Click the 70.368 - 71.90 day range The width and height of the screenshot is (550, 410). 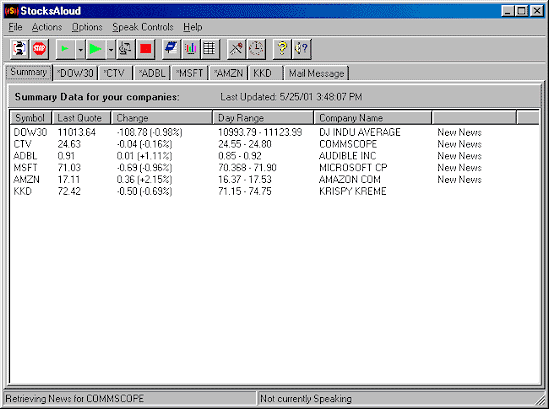click(247, 168)
